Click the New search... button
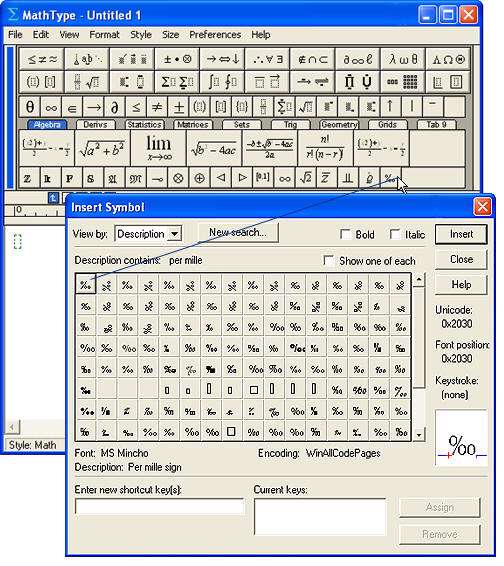Viewport: 504px width, 566px height. (x=238, y=232)
